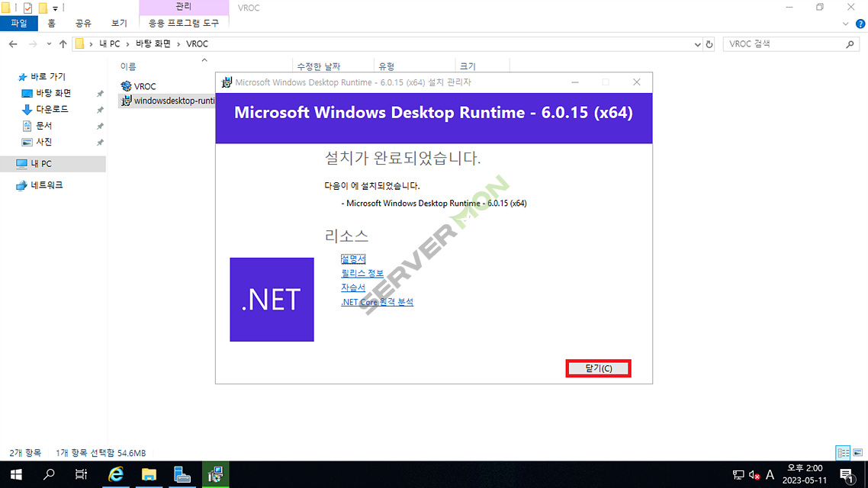This screenshot has width=868, height=488.
Task: Click the 닫기(C) button in installer
Action: (598, 368)
